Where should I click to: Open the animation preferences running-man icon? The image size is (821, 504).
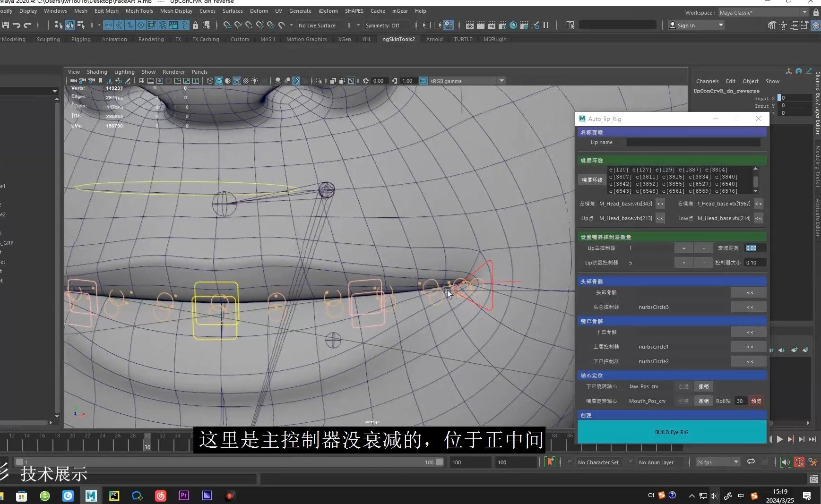(812, 462)
